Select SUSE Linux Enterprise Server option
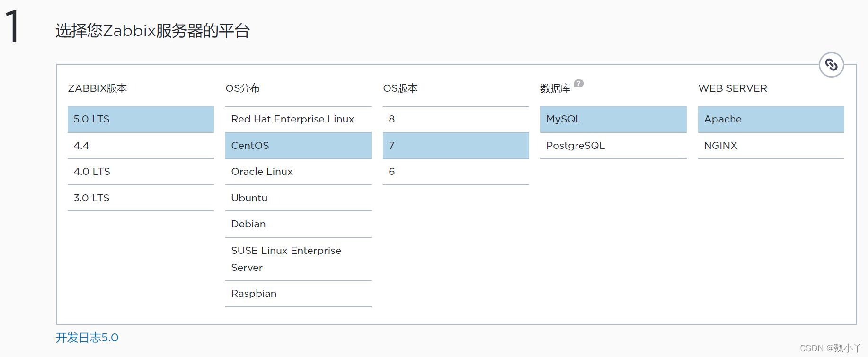This screenshot has width=868, height=357. (x=298, y=259)
